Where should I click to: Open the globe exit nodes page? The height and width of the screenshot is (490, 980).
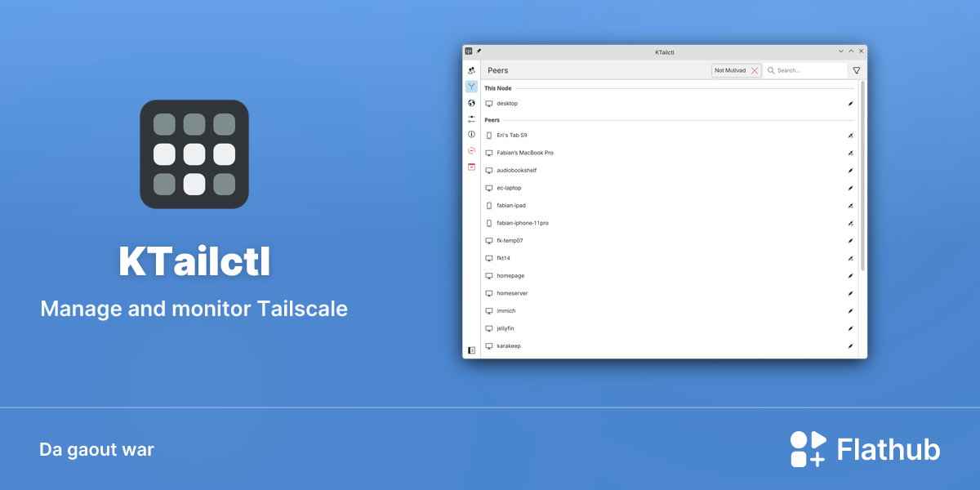click(471, 103)
